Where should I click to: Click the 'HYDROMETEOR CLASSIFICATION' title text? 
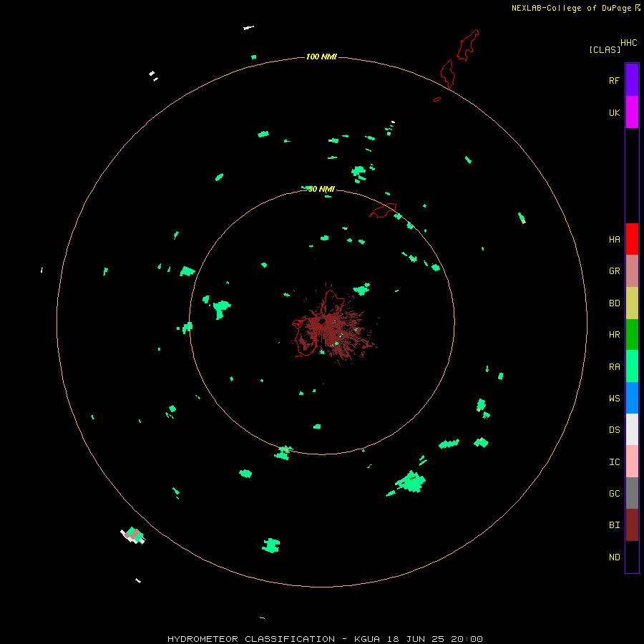click(251, 639)
